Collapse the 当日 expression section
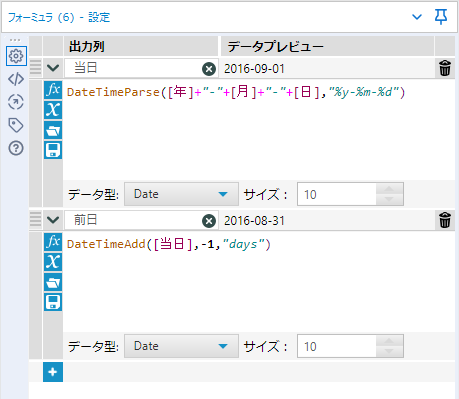Viewport: 459px width, 399px height. point(53,68)
